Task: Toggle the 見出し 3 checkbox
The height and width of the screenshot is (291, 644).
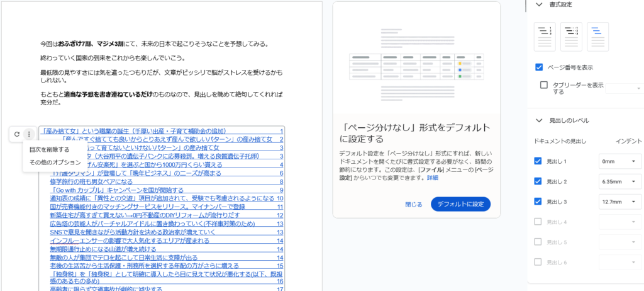Action: click(x=538, y=202)
